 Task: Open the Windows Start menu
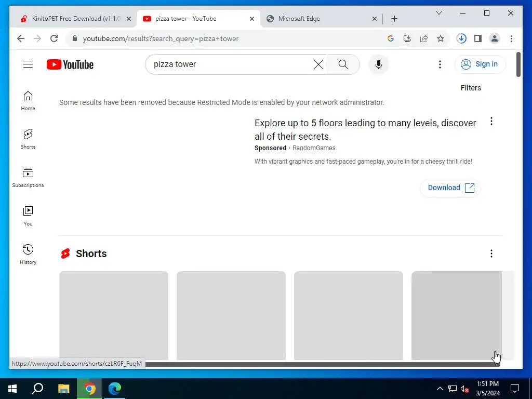pyautogui.click(x=12, y=389)
